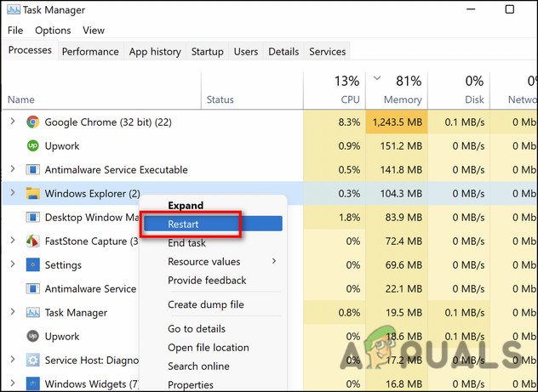Click the green Upwork process icon
The height and width of the screenshot is (392, 538).
click(x=33, y=146)
